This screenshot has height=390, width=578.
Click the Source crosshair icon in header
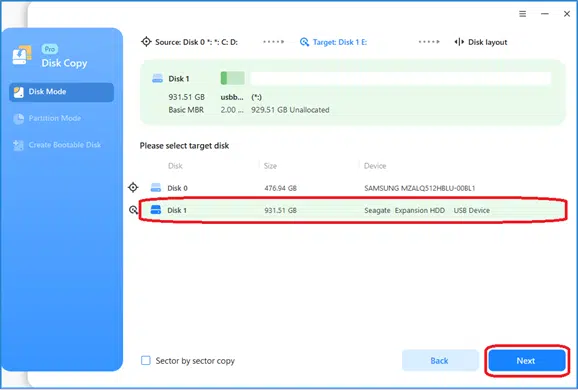coord(146,42)
